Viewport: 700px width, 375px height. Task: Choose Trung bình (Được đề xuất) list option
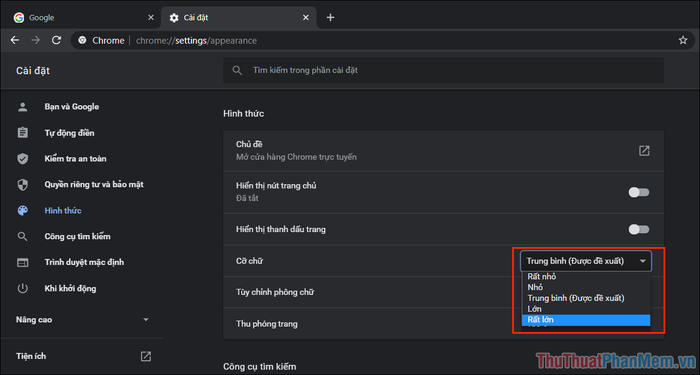586,298
